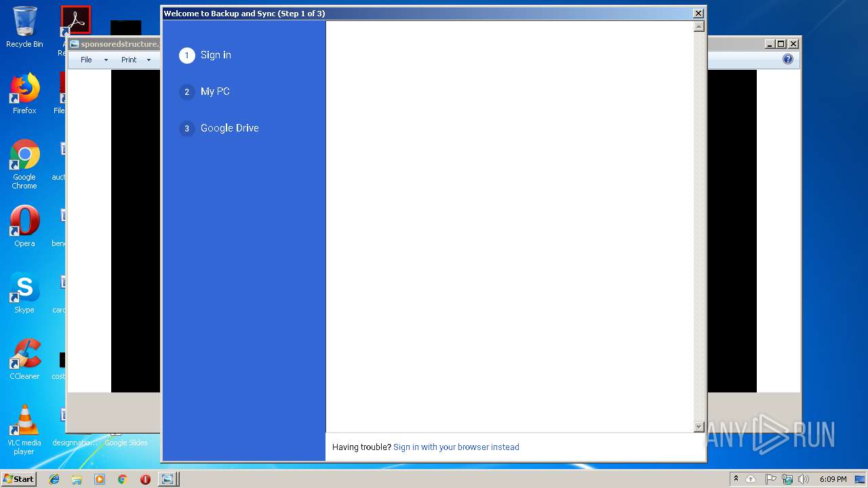Open Skype desktop shortcut
Screen dimensions: 868x488
pyautogui.click(x=24, y=293)
